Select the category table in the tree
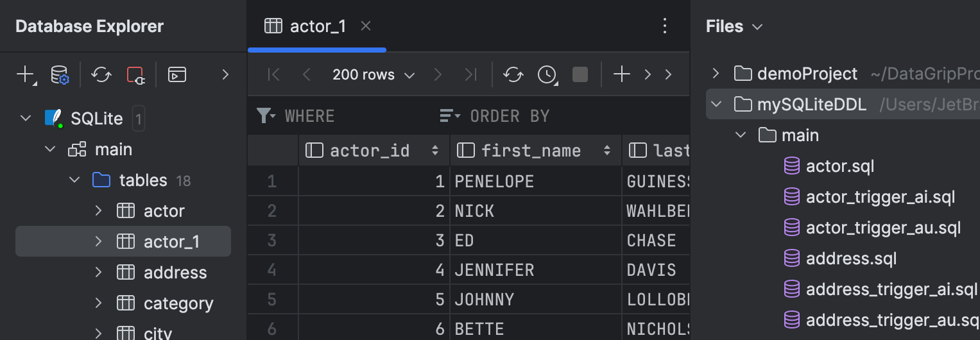Image resolution: width=980 pixels, height=340 pixels. pos(178,303)
